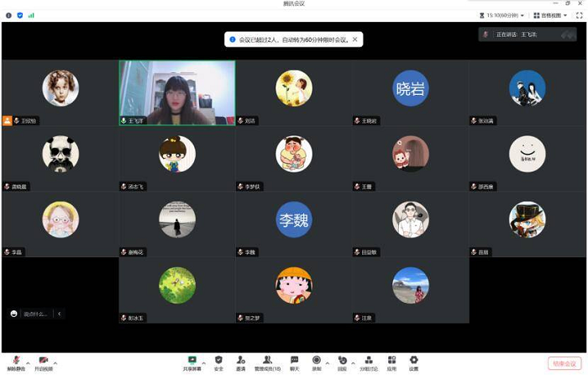The image size is (588, 375).
Task: Open Breakout Rooms (分组讨论) icon
Action: [x=369, y=361]
